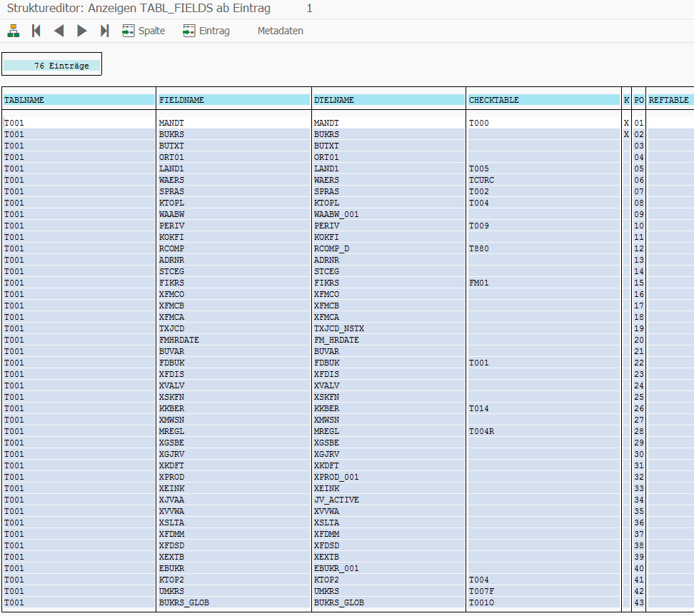Screen dimensions: 694x616
Task: Select the key flag X for MANDT row
Action: click(x=626, y=122)
